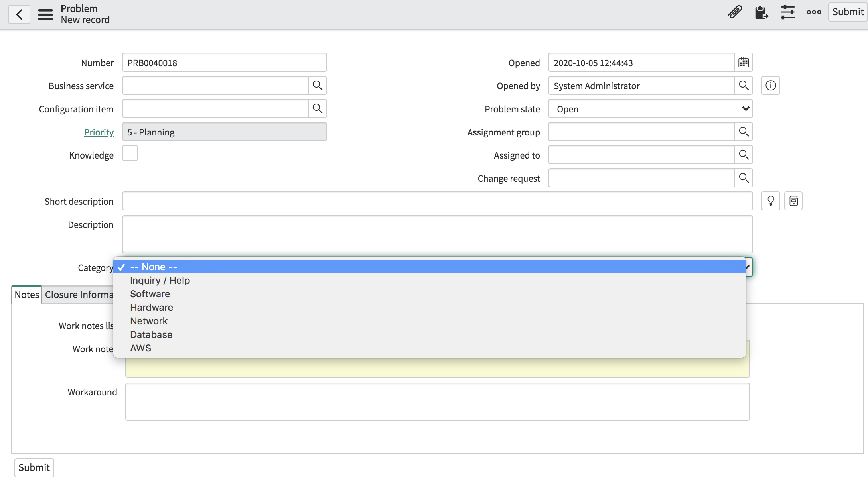868x483 pixels.
Task: Click the paperclip attachments icon
Action: (x=735, y=12)
